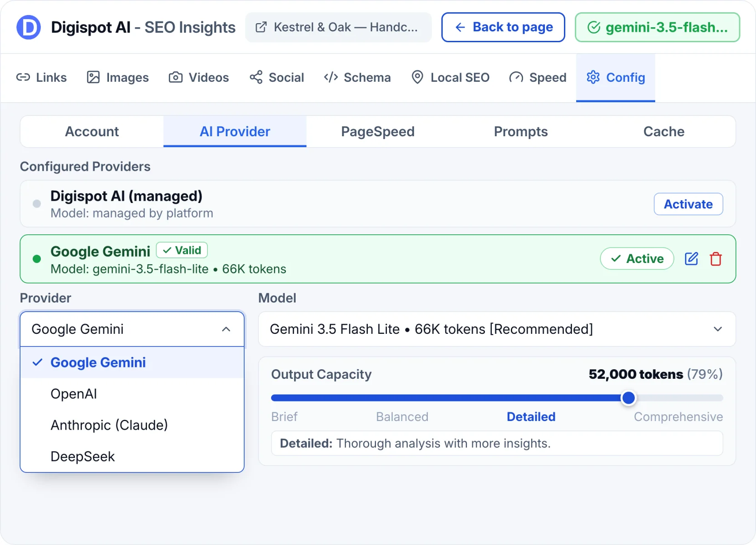
Task: Click the Active badge on Google Gemini
Action: (637, 259)
